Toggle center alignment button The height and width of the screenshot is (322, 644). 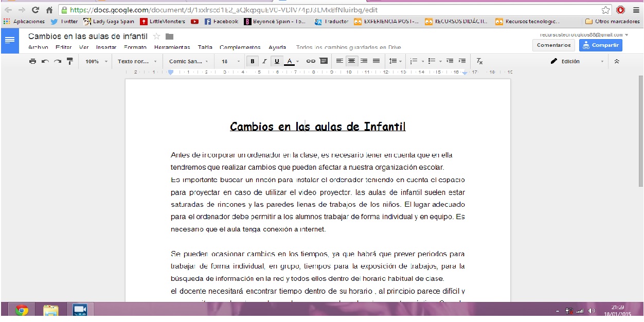pyautogui.click(x=351, y=61)
